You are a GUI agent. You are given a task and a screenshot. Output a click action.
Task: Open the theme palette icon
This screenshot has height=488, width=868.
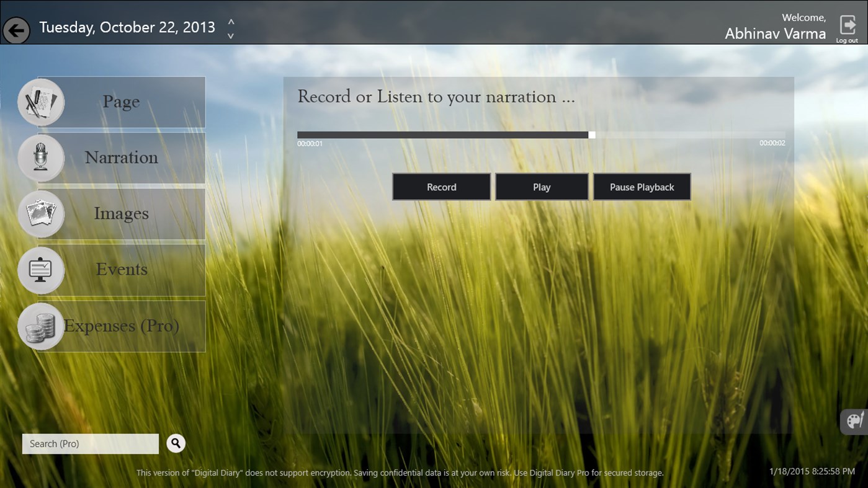(854, 421)
